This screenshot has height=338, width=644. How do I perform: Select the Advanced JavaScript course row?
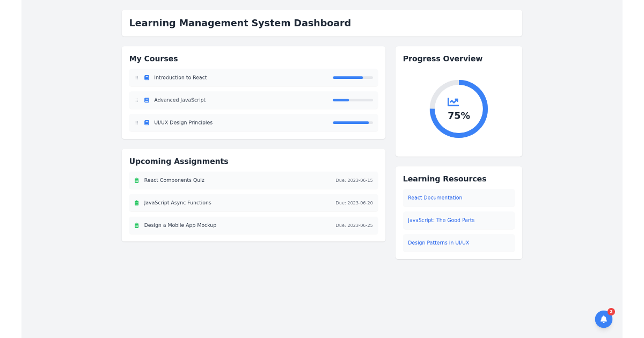point(253,100)
